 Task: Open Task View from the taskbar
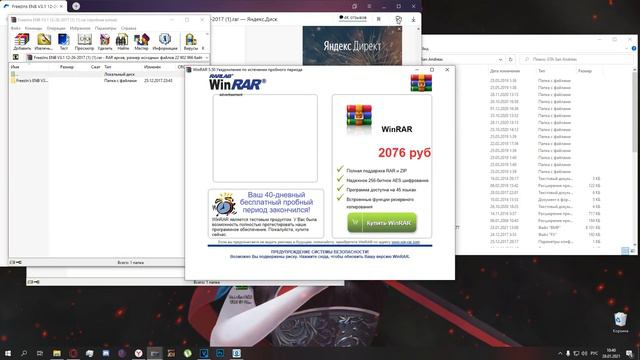point(40,353)
